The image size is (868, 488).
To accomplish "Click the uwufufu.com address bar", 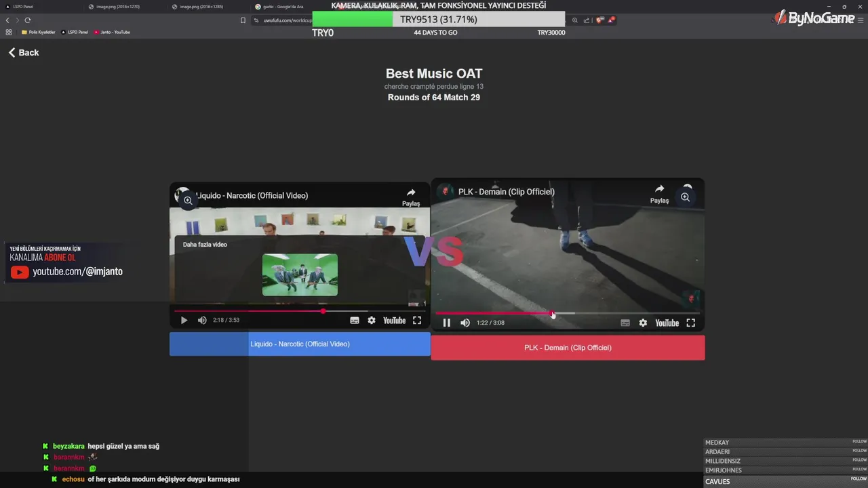I will click(x=288, y=20).
